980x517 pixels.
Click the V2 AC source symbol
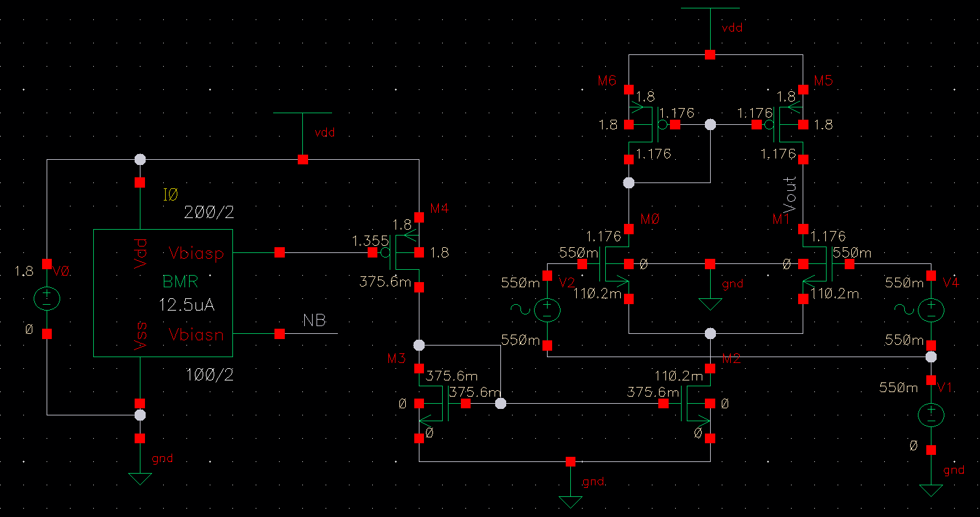(x=547, y=309)
